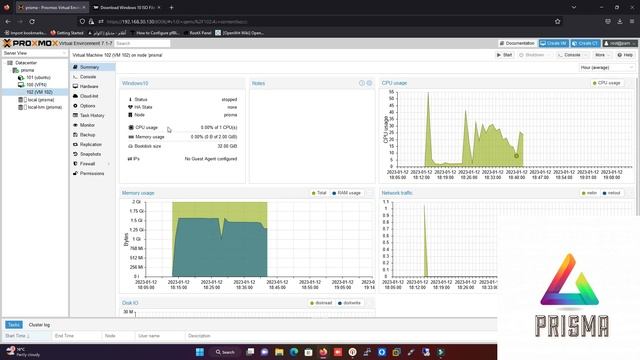
Task: Reload the browser page
Action: (32, 22)
